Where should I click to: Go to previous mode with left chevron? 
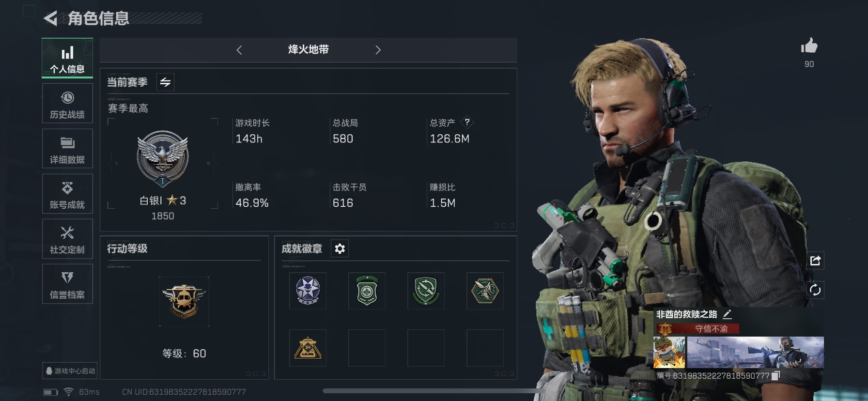click(239, 50)
